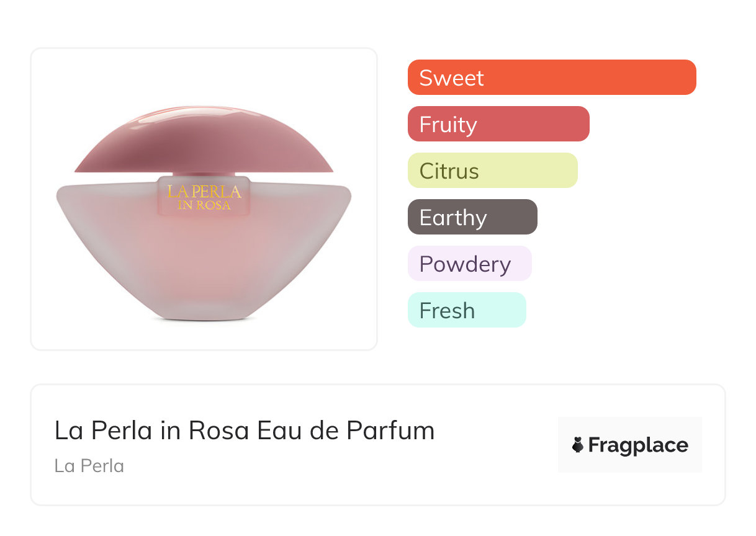Click the Fragplace wordmark text
The height and width of the screenshot is (536, 756).
638,445
